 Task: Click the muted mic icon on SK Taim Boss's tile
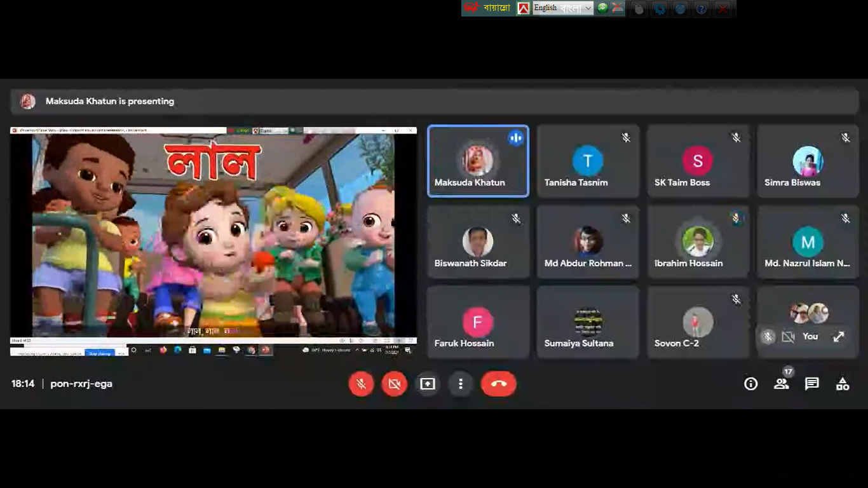[736, 137]
